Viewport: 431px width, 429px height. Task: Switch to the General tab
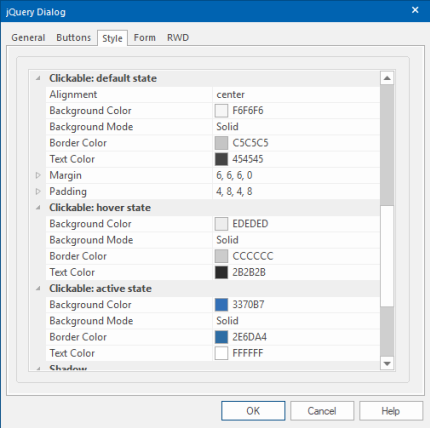(28, 38)
